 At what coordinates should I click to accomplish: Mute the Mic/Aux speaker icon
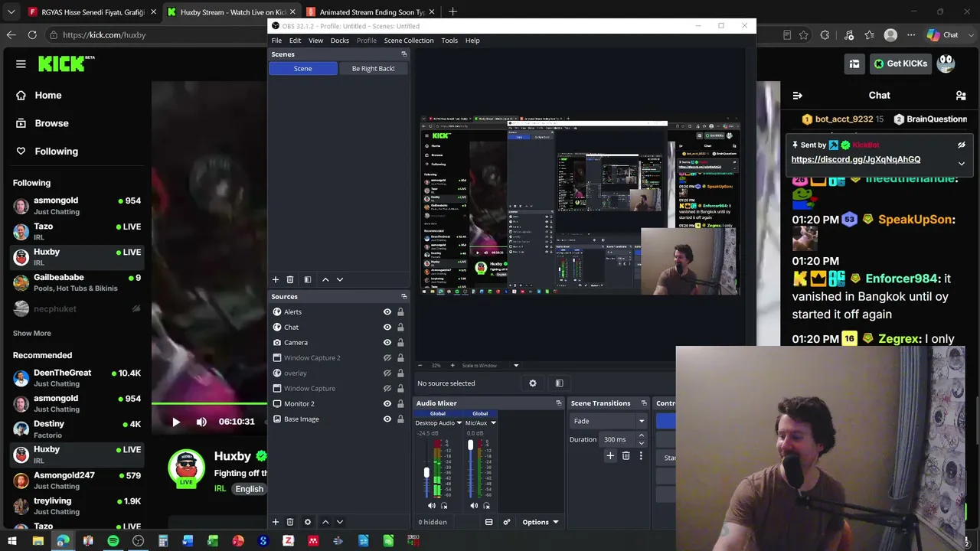474,506
